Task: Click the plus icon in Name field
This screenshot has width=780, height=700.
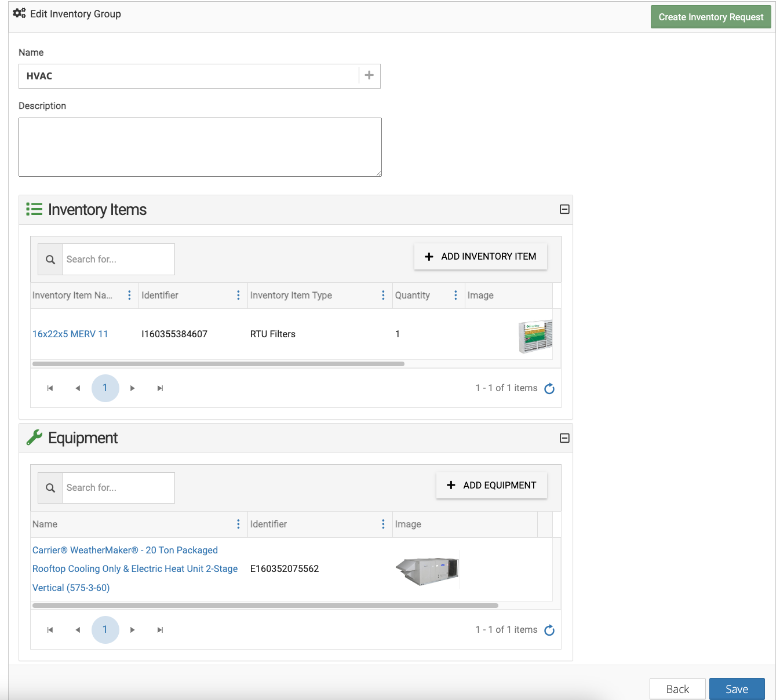Action: click(x=369, y=75)
